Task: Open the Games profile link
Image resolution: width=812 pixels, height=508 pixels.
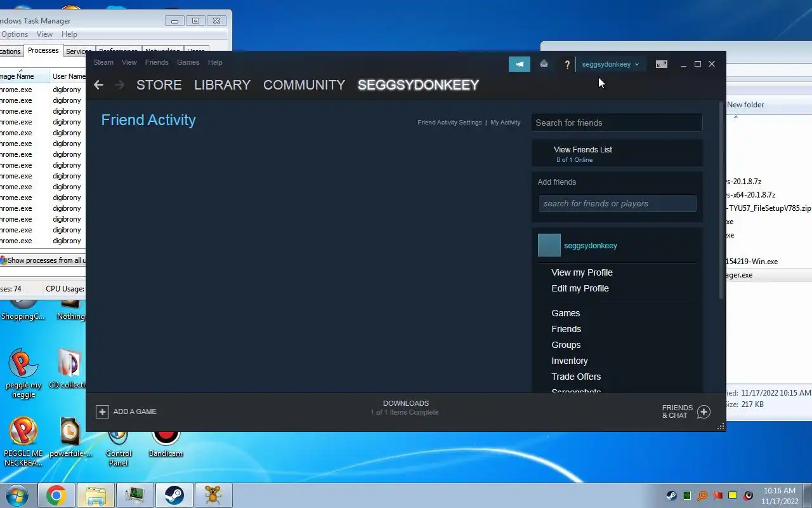Action: coord(566,313)
